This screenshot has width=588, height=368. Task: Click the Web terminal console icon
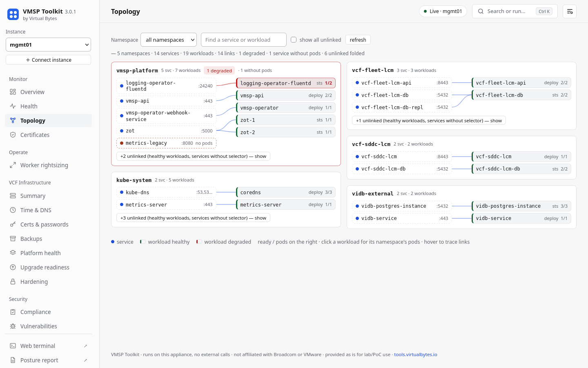coord(13,346)
